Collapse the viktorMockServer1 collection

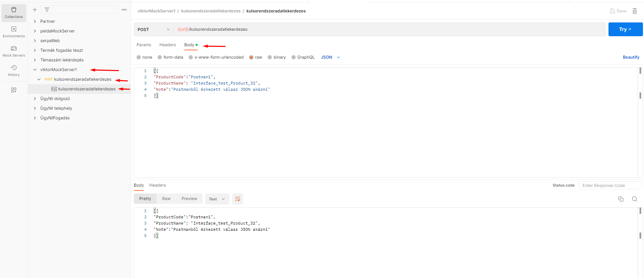click(35, 70)
